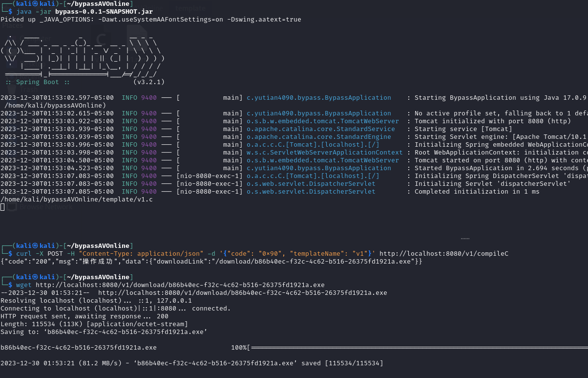Click timestamp 2023-12-30T01:53:04.523-05:00
This screenshot has height=378, width=588.
pos(57,168)
